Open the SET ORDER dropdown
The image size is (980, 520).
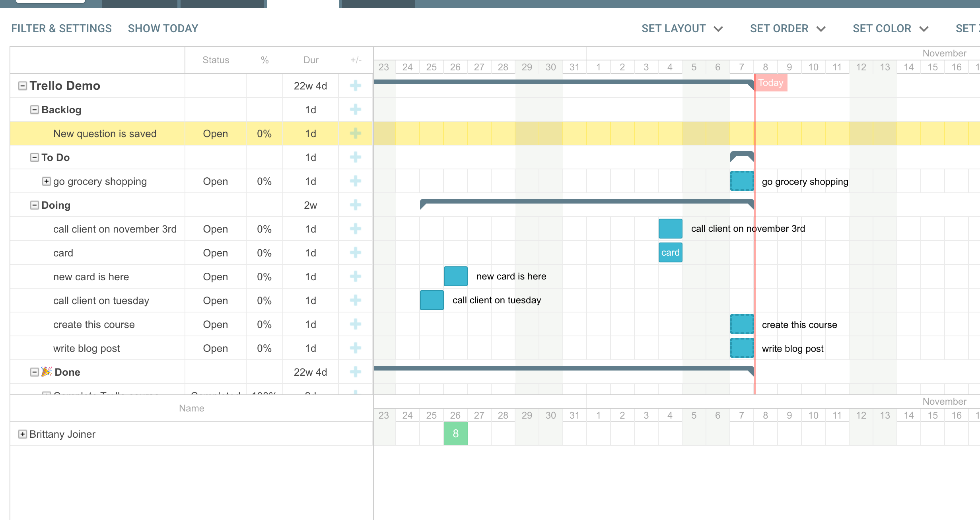(x=787, y=28)
